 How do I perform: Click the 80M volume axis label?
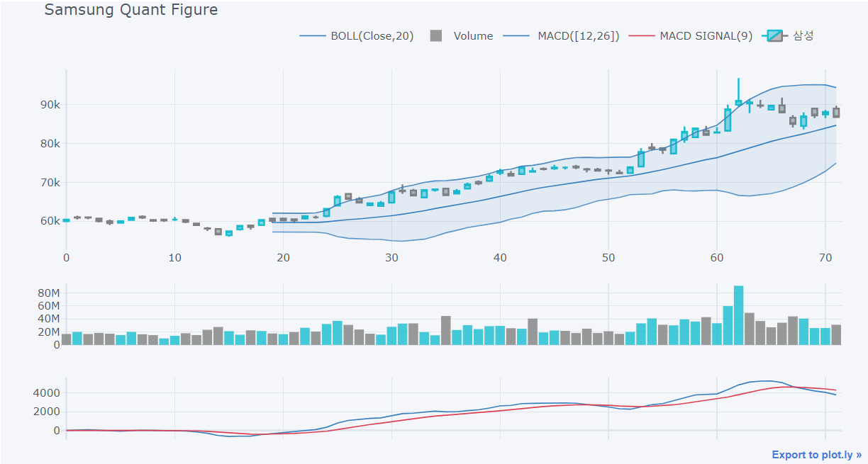coord(48,293)
